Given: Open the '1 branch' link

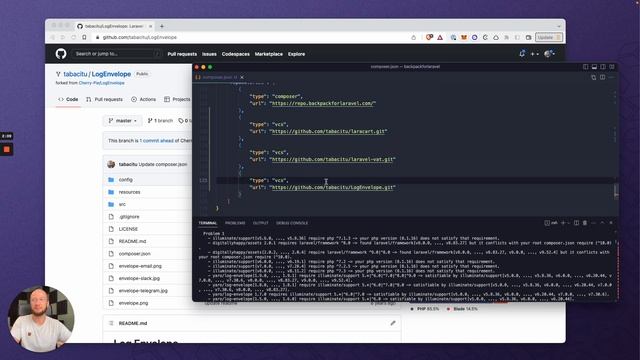Looking at the screenshot, I should point(160,121).
